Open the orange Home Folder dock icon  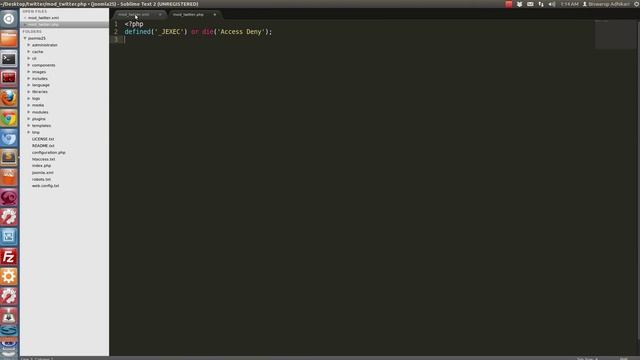pyautogui.click(x=9, y=39)
